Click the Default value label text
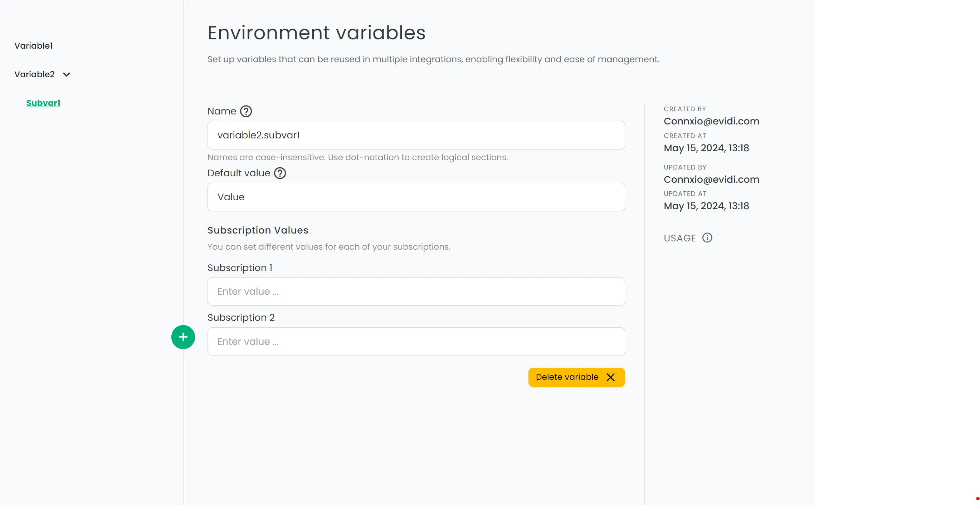The height and width of the screenshot is (505, 980). pyautogui.click(x=239, y=173)
